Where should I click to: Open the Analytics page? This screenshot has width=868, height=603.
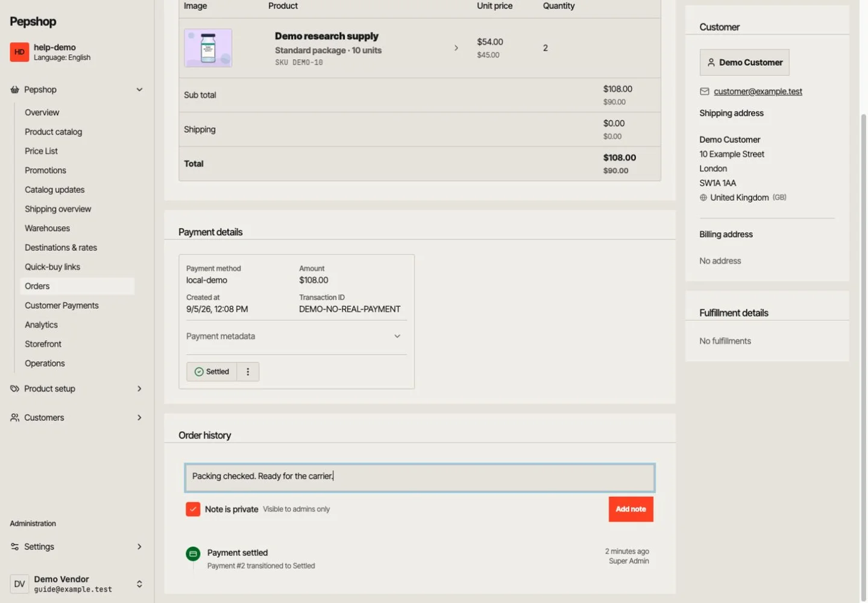click(x=41, y=325)
